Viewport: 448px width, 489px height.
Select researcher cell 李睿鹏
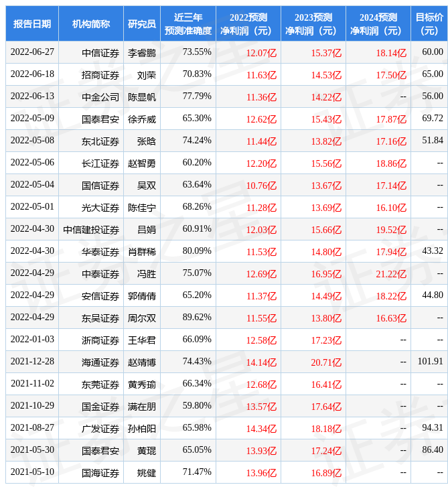tap(142, 53)
